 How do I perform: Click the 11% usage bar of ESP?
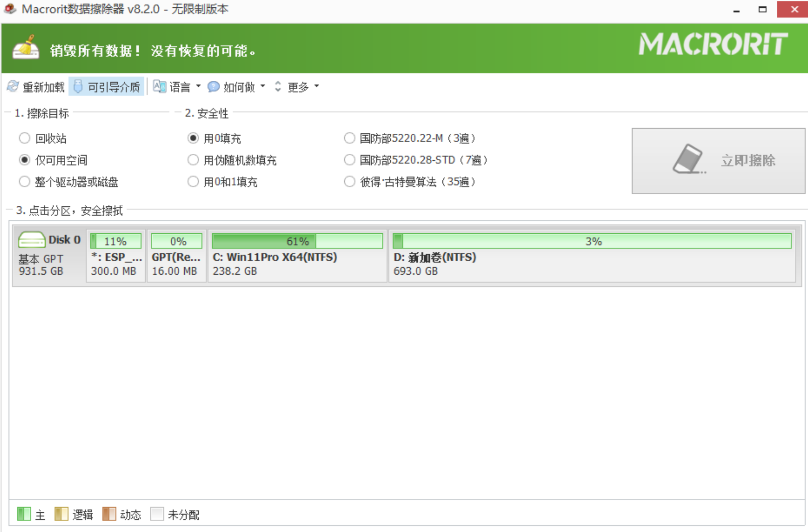pyautogui.click(x=116, y=241)
